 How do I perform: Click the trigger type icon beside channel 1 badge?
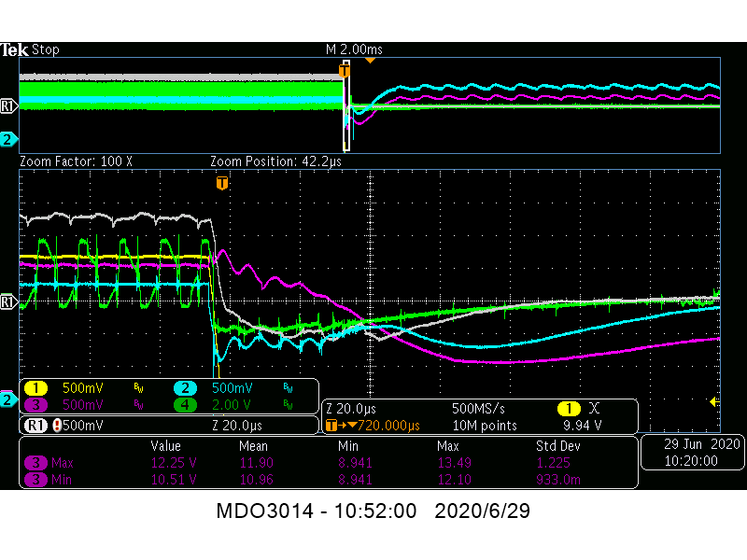[x=594, y=408]
